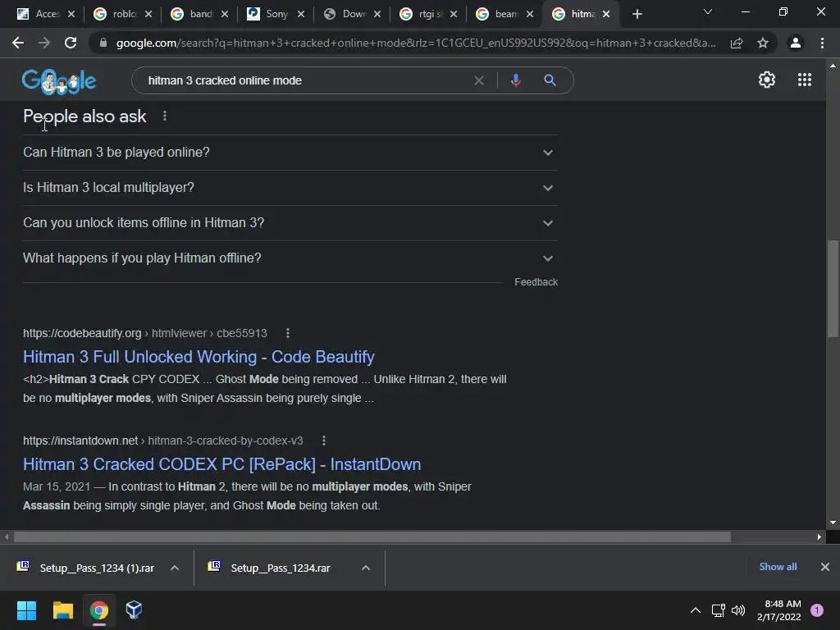
Task: Open the tab search chevron
Action: (x=708, y=11)
